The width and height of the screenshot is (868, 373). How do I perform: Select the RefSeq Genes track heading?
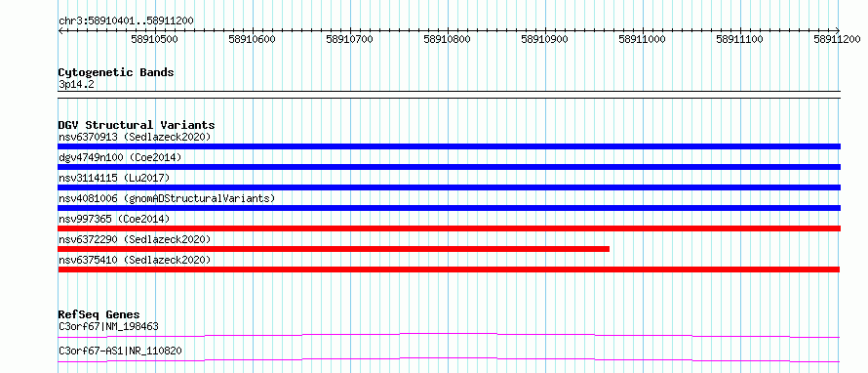click(99, 314)
